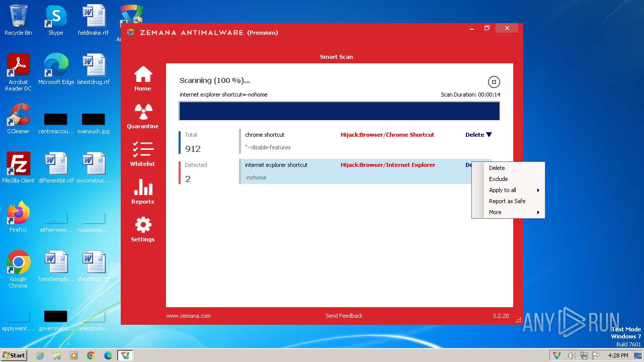Expand the More submenu
This screenshot has width=644, height=362.
click(x=514, y=212)
